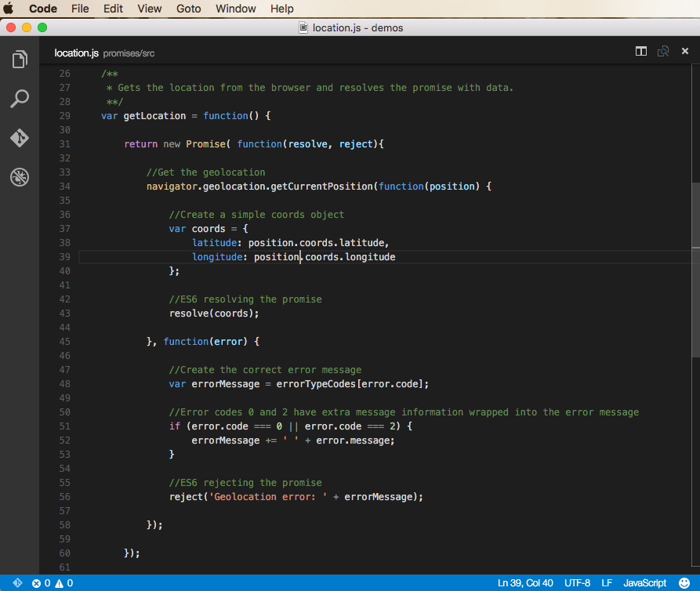Split the editor with the split icon
The height and width of the screenshot is (591, 700).
pos(641,52)
